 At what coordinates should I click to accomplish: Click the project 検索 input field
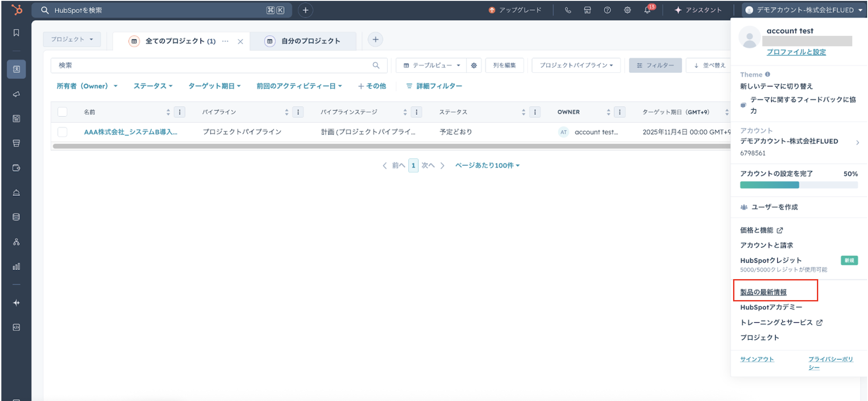pos(214,66)
